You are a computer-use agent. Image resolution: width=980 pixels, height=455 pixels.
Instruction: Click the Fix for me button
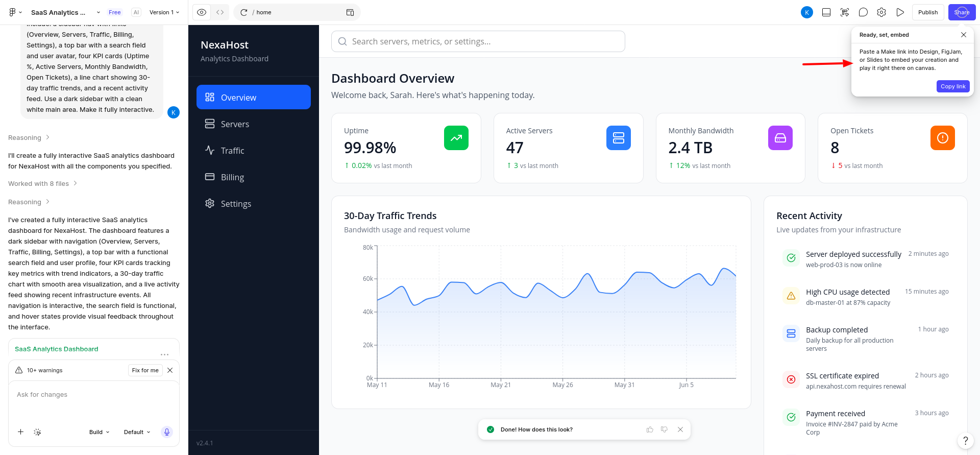pos(145,370)
